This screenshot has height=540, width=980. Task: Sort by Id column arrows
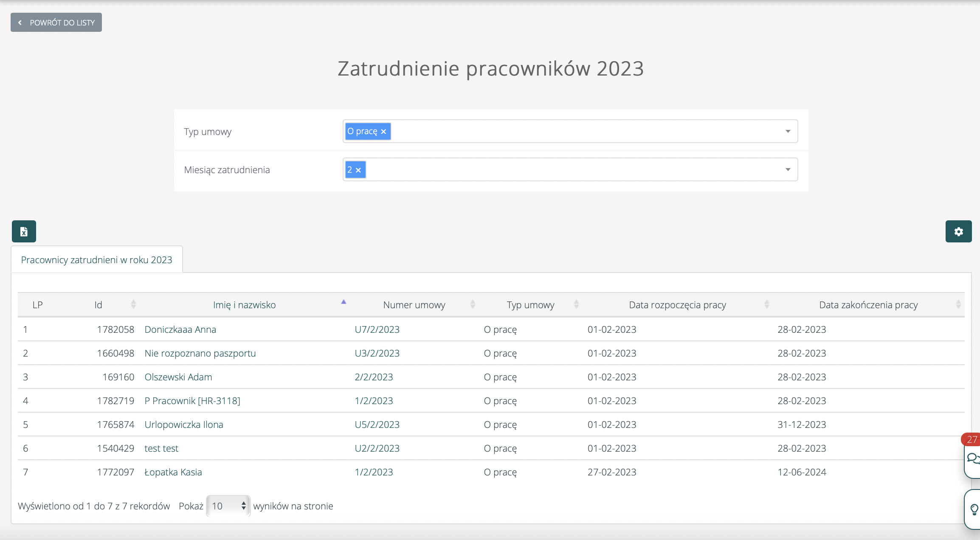(133, 304)
